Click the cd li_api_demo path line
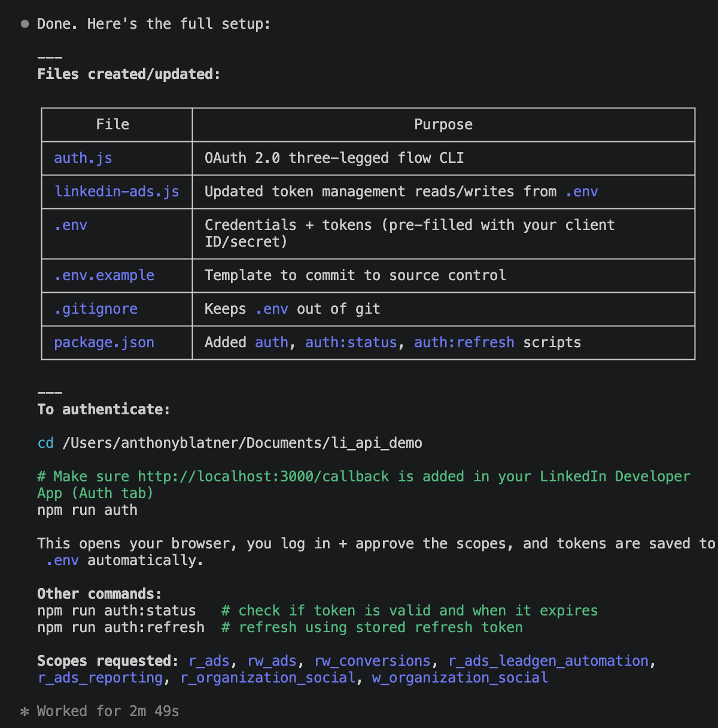 click(230, 443)
